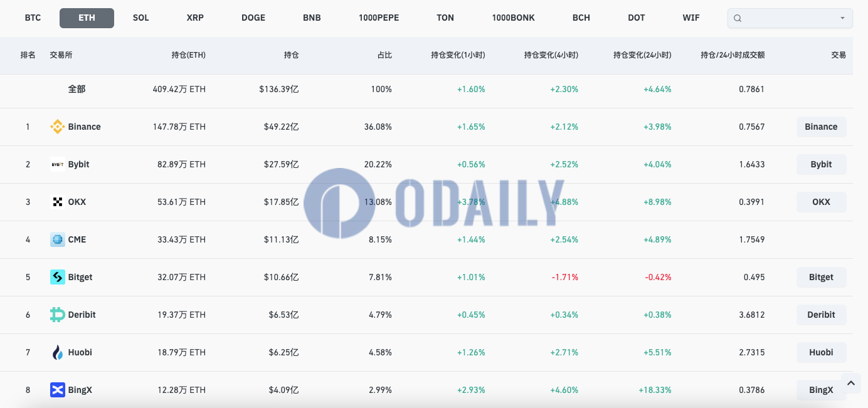Click the BingX exchange name
This screenshot has height=408, width=868.
click(80, 390)
